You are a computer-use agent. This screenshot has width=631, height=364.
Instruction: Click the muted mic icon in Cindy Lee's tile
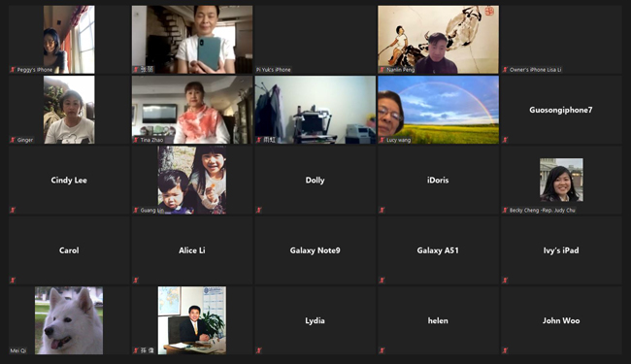pyautogui.click(x=13, y=210)
